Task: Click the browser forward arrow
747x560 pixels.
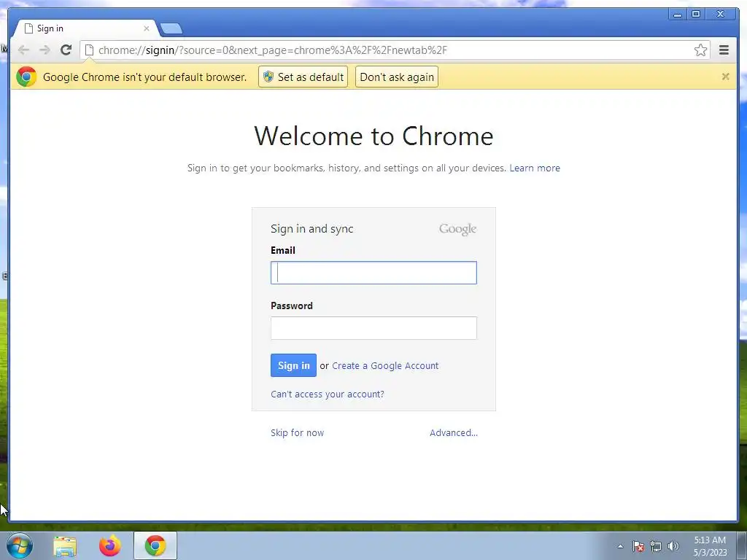Action: [x=44, y=50]
